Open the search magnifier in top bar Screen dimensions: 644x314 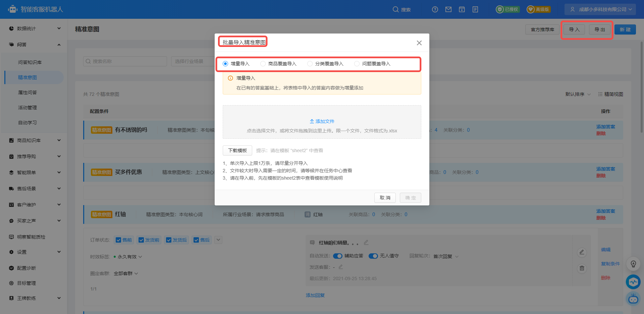point(396,9)
